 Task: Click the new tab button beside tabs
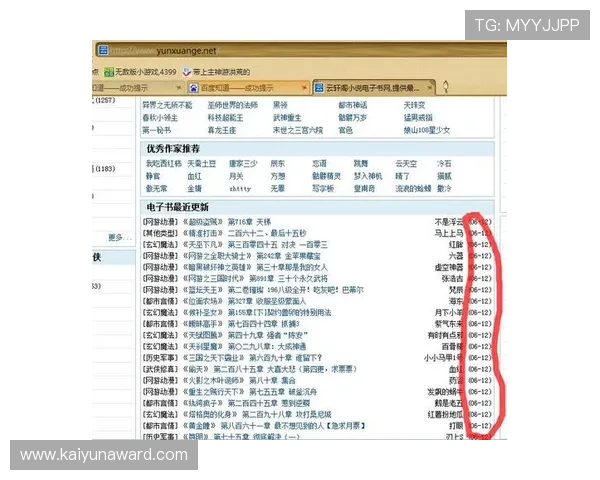[x=446, y=87]
